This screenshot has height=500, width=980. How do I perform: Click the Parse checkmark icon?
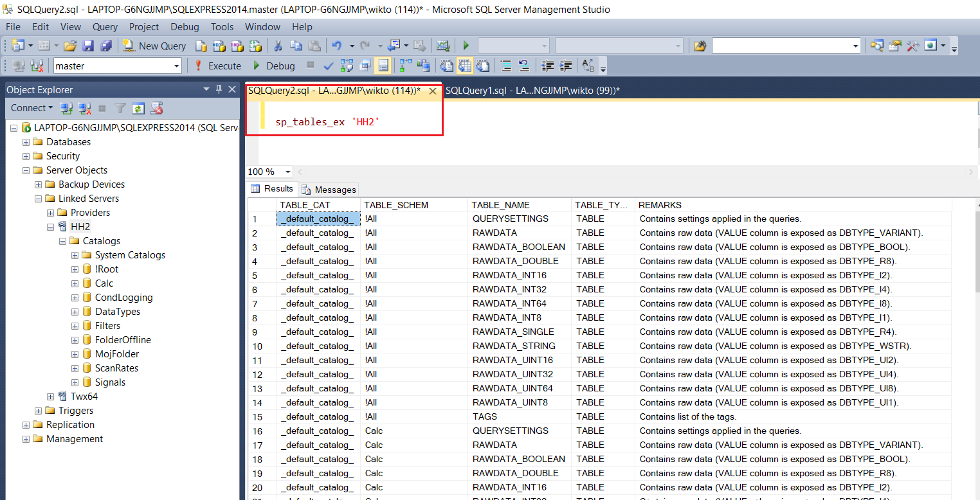(328, 66)
